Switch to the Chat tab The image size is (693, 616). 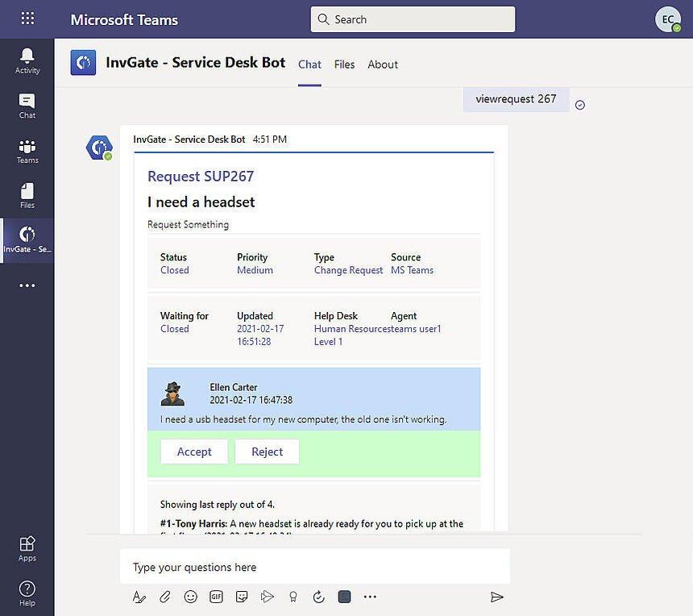[x=309, y=65]
